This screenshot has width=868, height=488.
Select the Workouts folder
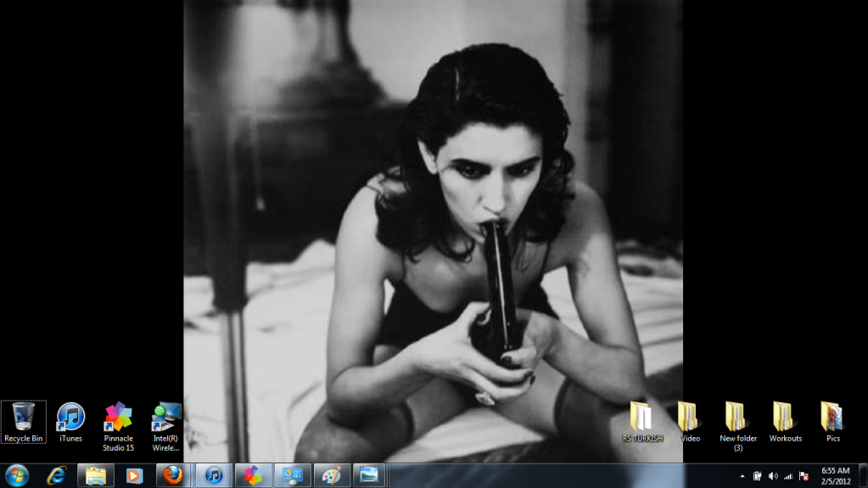coord(784,418)
